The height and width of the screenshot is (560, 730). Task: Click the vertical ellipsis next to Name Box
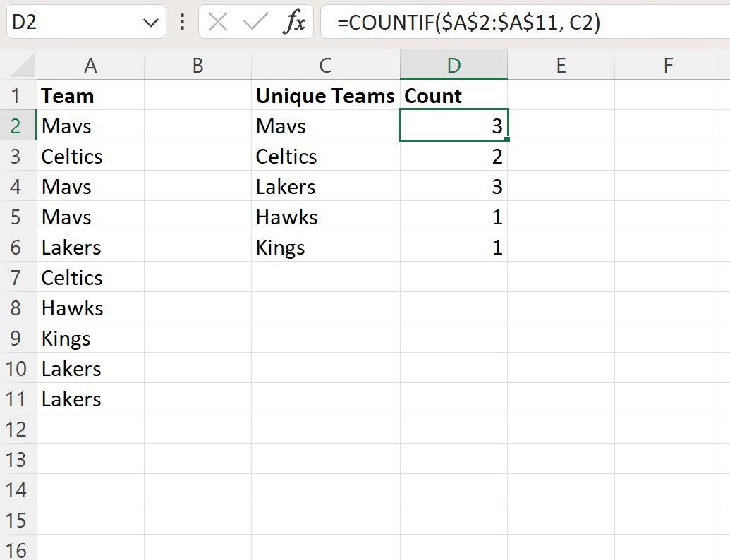pyautogui.click(x=182, y=21)
